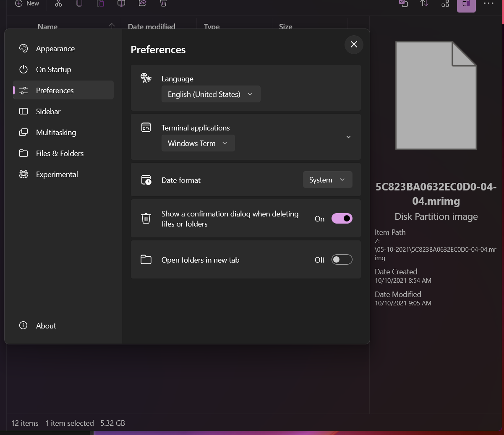Viewport: 504px width, 435px height.
Task: Open the Language dropdown
Action: (x=211, y=94)
